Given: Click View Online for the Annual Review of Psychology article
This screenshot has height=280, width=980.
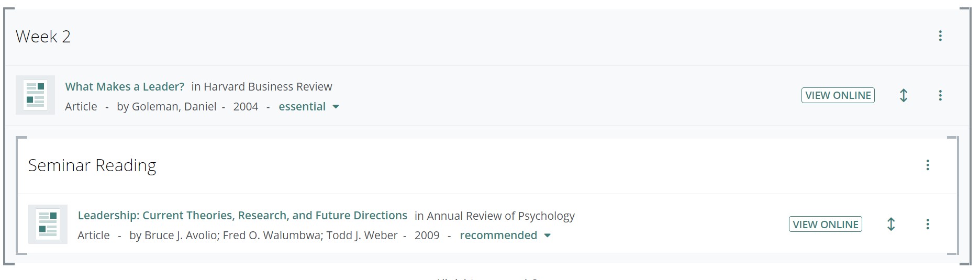Looking at the screenshot, I should coord(825,224).
